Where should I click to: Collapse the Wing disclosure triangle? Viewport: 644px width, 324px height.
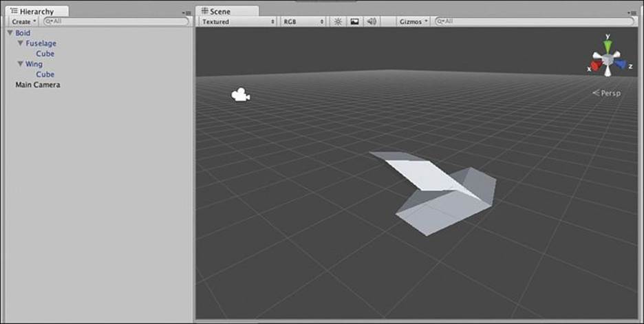20,64
